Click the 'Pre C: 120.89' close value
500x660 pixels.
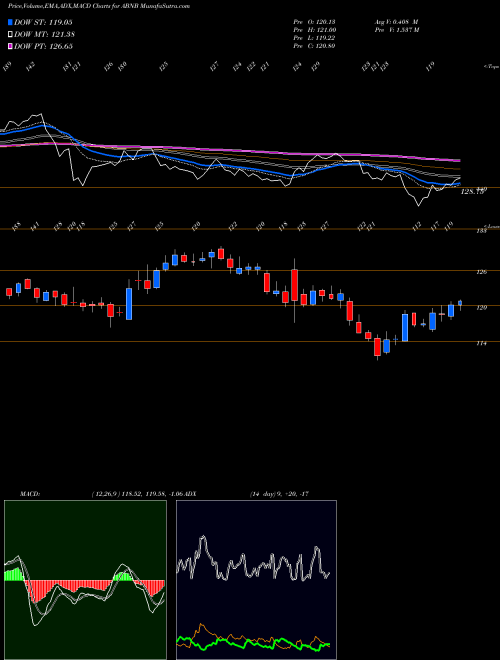(x=314, y=46)
